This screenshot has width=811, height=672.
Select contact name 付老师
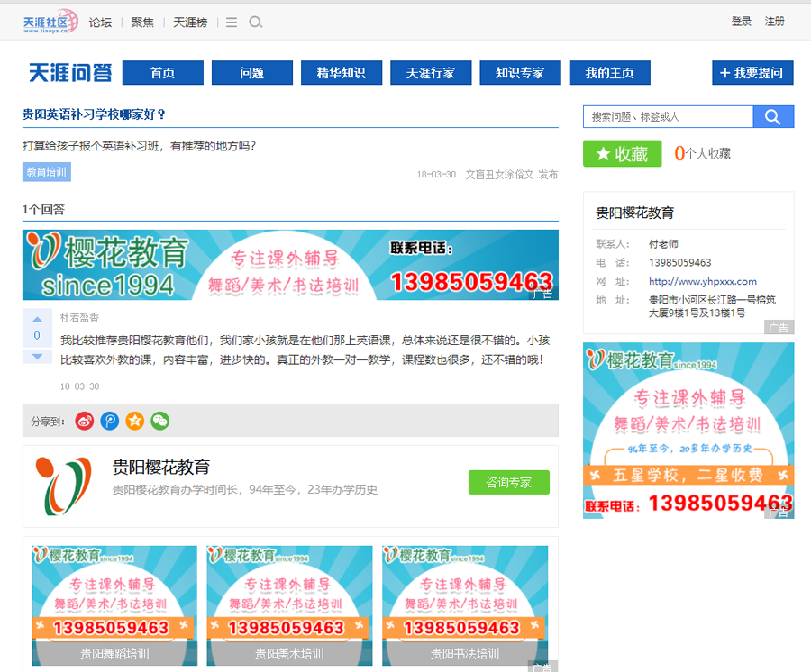tap(663, 244)
